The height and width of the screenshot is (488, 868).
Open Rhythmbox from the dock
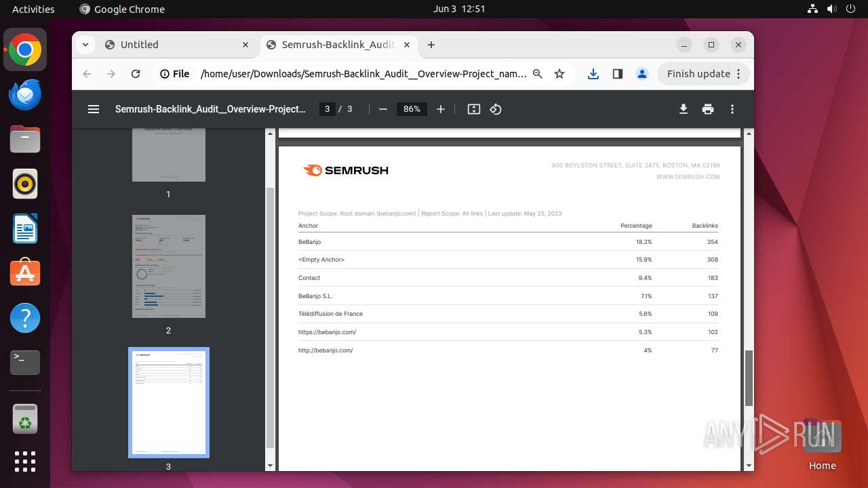(25, 184)
